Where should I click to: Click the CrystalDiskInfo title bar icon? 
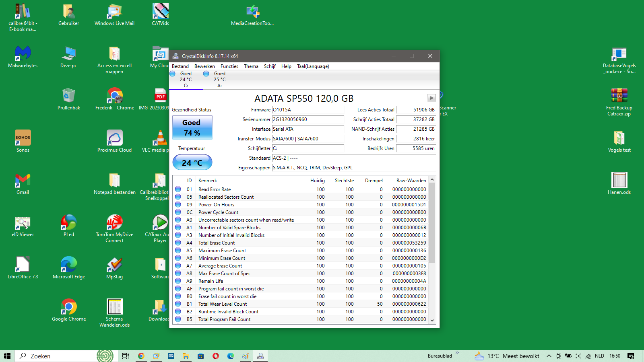tap(176, 56)
